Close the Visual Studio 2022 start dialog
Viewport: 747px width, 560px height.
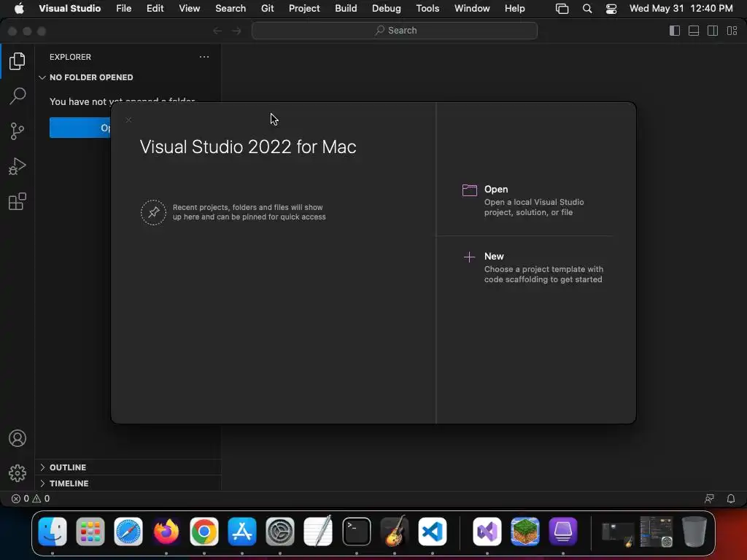coord(128,120)
